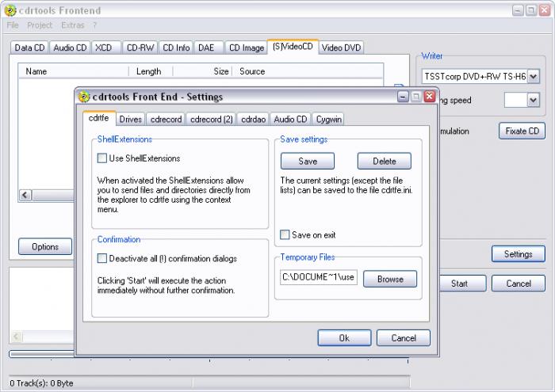Click the Browse button for temporary files

click(390, 280)
